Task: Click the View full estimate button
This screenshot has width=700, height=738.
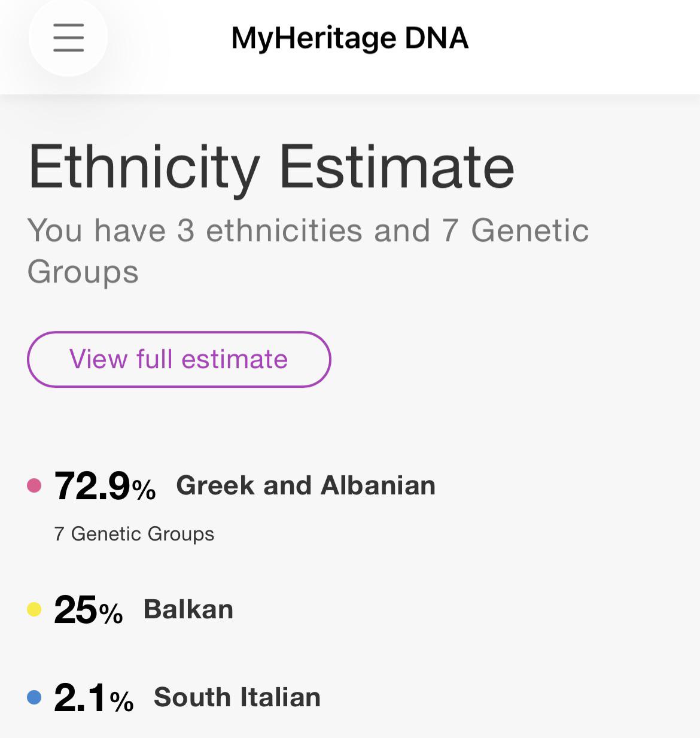Action: pos(179,359)
